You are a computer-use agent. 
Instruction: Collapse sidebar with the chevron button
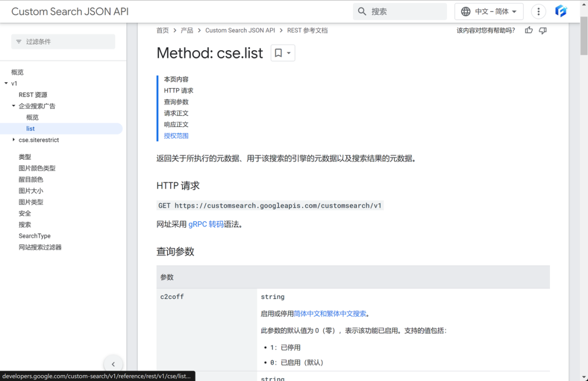pyautogui.click(x=113, y=364)
